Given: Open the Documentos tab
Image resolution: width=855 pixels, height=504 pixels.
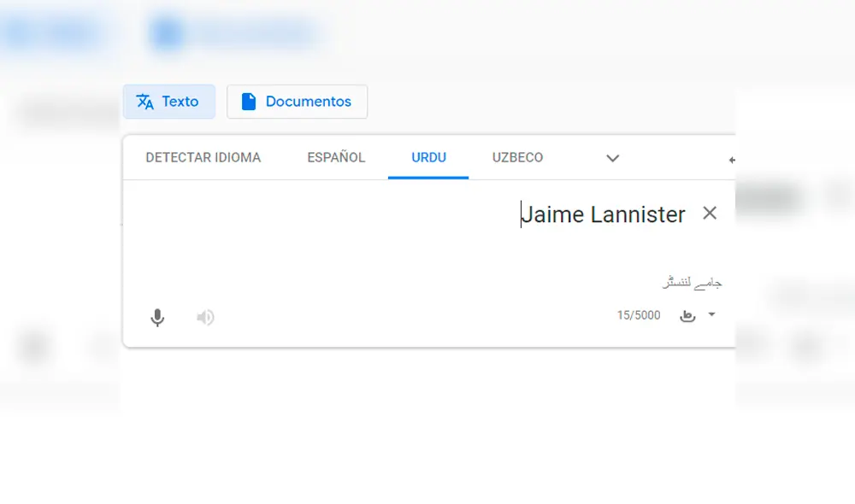Looking at the screenshot, I should [x=297, y=101].
